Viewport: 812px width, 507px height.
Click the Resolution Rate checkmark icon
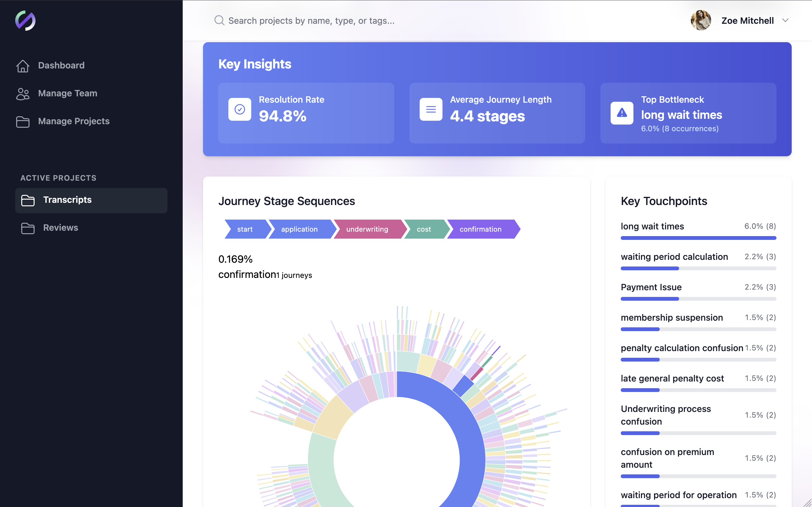tap(239, 109)
